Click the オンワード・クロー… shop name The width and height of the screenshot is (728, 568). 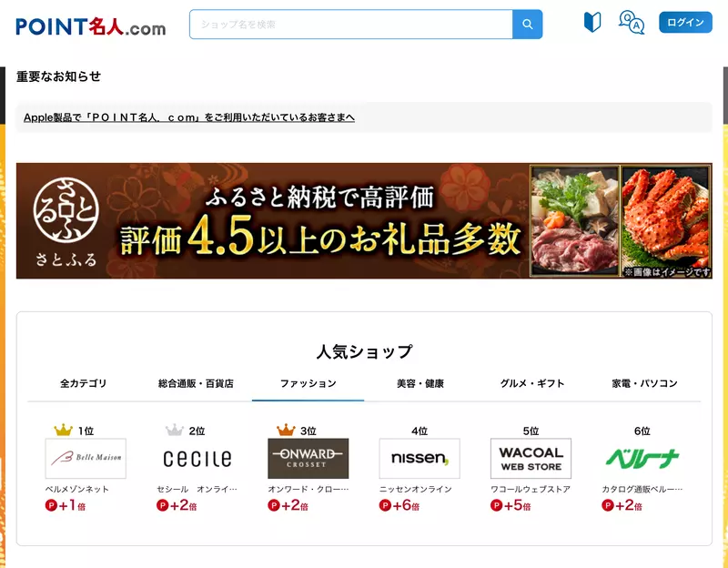pyautogui.click(x=308, y=489)
